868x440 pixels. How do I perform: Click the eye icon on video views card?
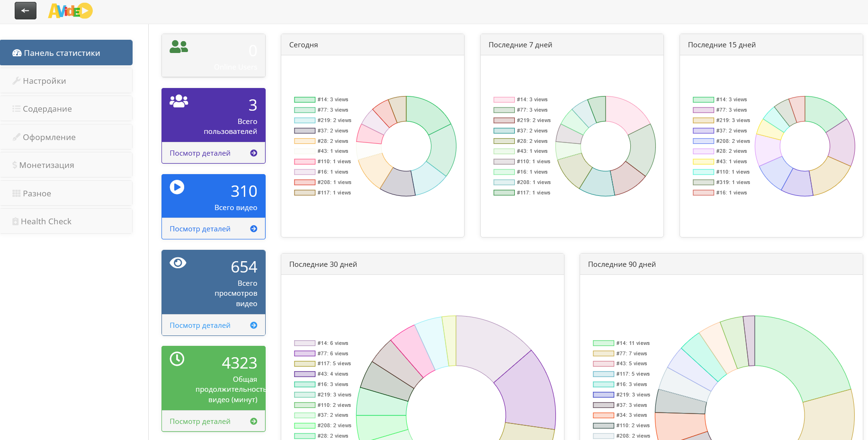click(x=178, y=263)
